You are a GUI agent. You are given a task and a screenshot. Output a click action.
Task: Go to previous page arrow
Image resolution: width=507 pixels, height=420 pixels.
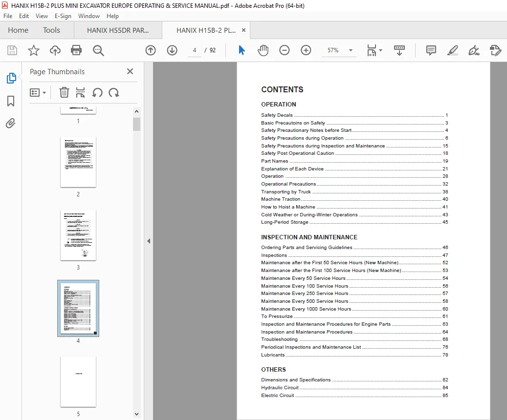click(x=151, y=50)
